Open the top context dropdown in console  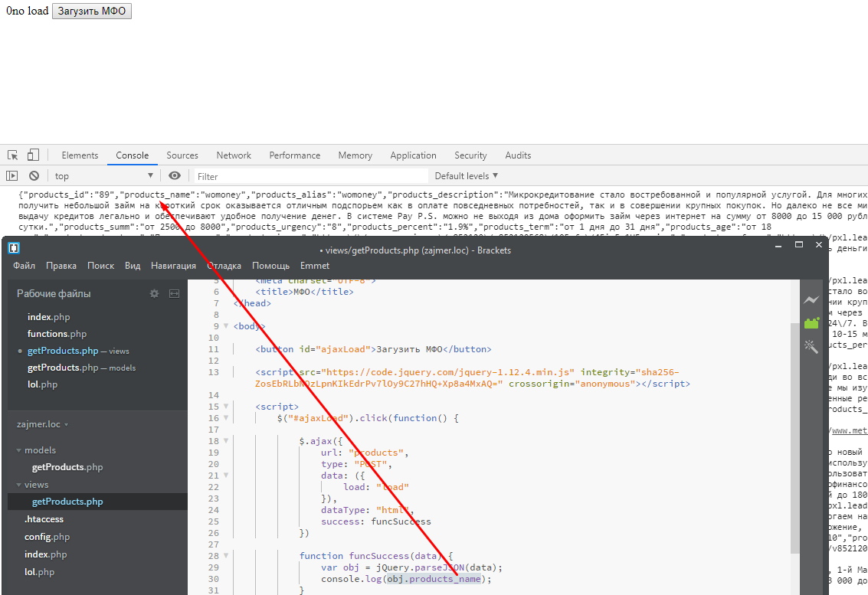tap(104, 176)
